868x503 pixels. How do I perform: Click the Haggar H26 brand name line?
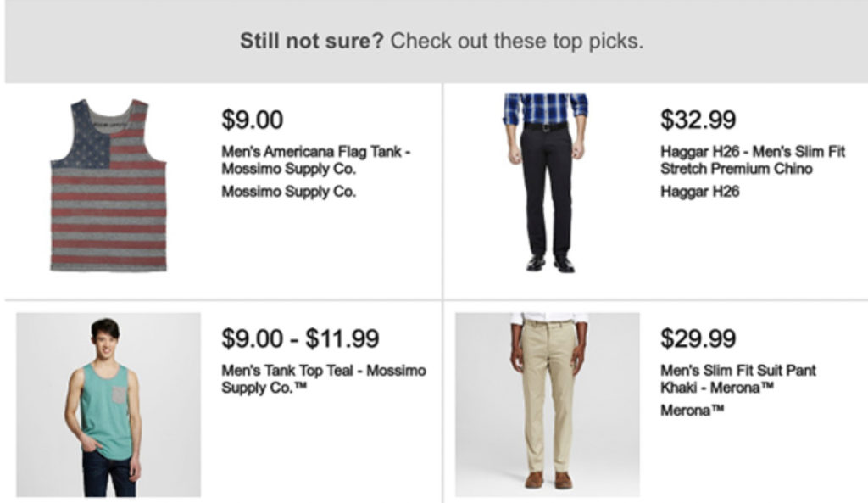tap(699, 192)
